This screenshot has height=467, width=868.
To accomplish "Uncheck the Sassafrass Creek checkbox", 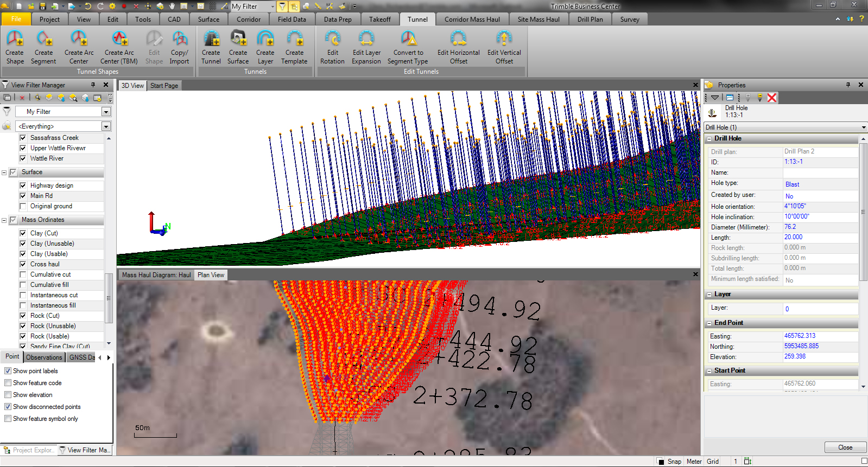I will 23,138.
